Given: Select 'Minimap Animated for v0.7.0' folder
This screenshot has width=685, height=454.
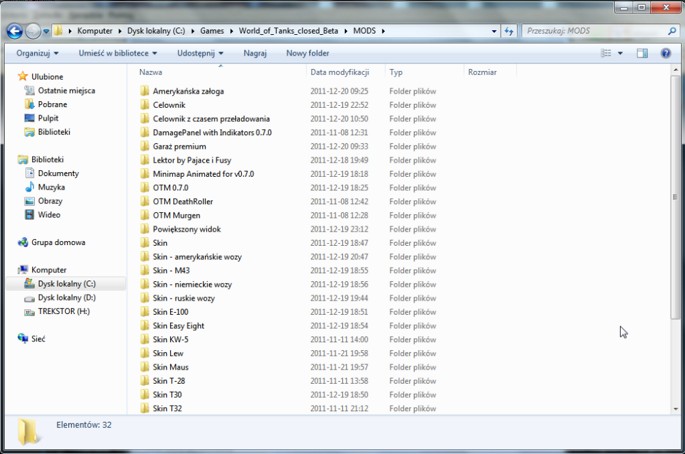Looking at the screenshot, I should point(203,174).
